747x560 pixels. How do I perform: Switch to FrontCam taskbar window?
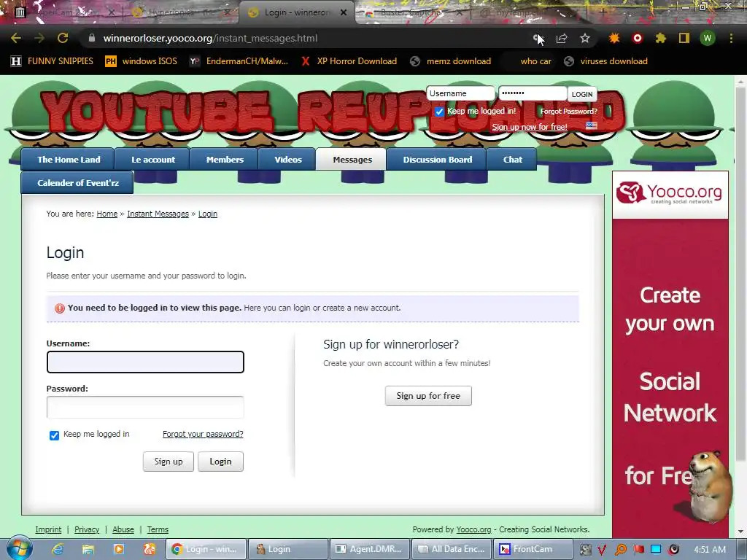click(533, 549)
